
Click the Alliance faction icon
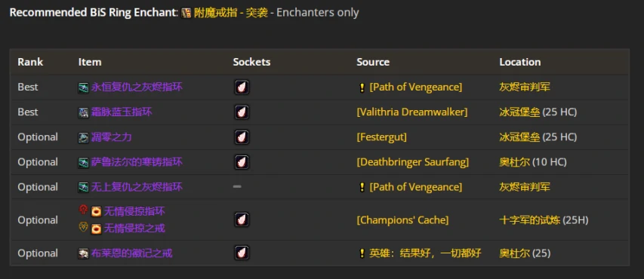pyautogui.click(x=83, y=227)
